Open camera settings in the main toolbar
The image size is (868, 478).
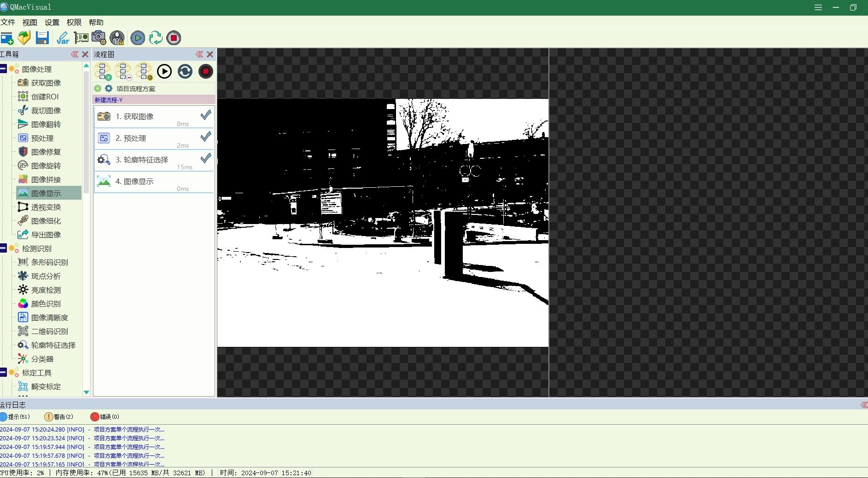[x=99, y=38]
